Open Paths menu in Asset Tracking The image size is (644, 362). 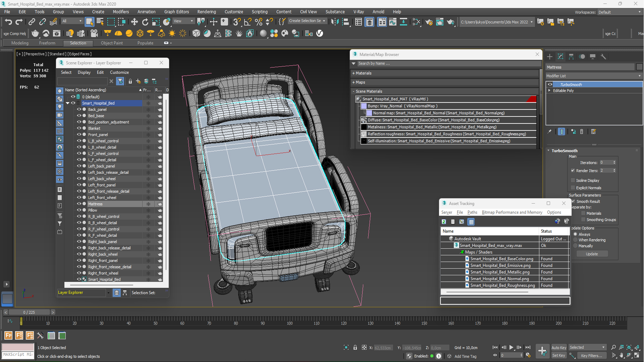(x=472, y=212)
